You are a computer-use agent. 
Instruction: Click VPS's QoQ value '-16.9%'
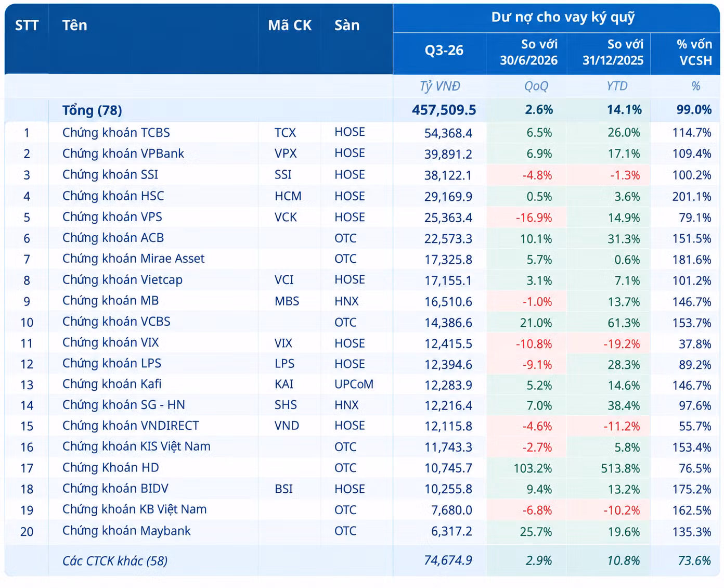pos(534,218)
